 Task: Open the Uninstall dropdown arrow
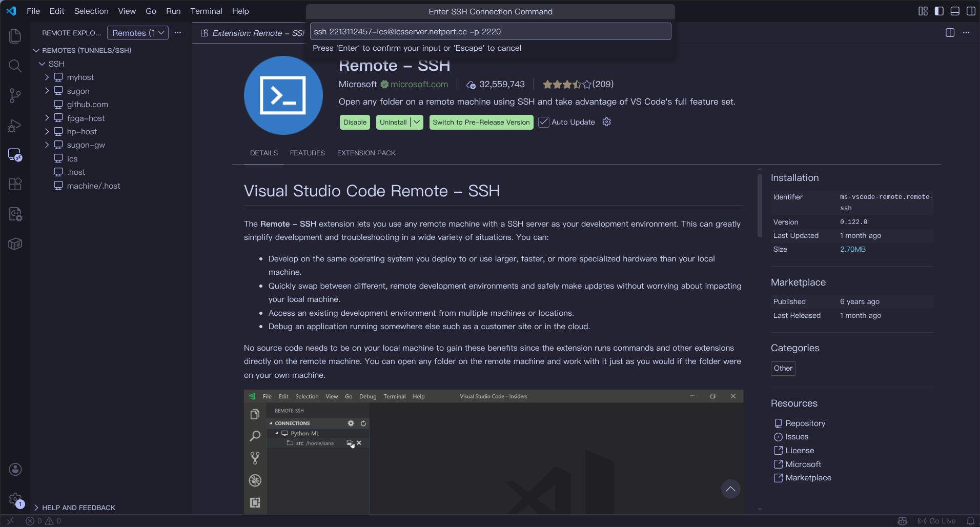click(x=417, y=122)
